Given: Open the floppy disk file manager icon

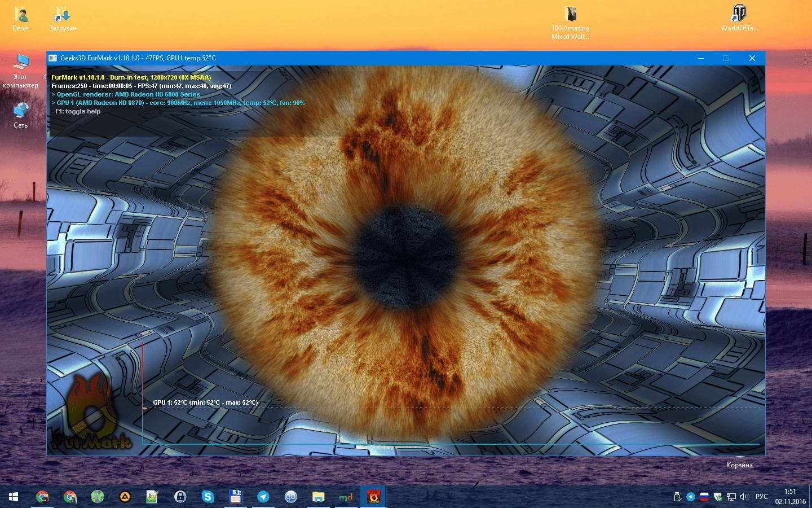Looking at the screenshot, I should [x=235, y=497].
